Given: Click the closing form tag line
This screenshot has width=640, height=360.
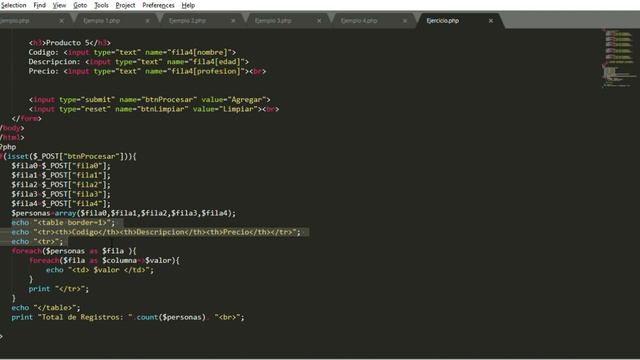Looking at the screenshot, I should coord(27,118).
